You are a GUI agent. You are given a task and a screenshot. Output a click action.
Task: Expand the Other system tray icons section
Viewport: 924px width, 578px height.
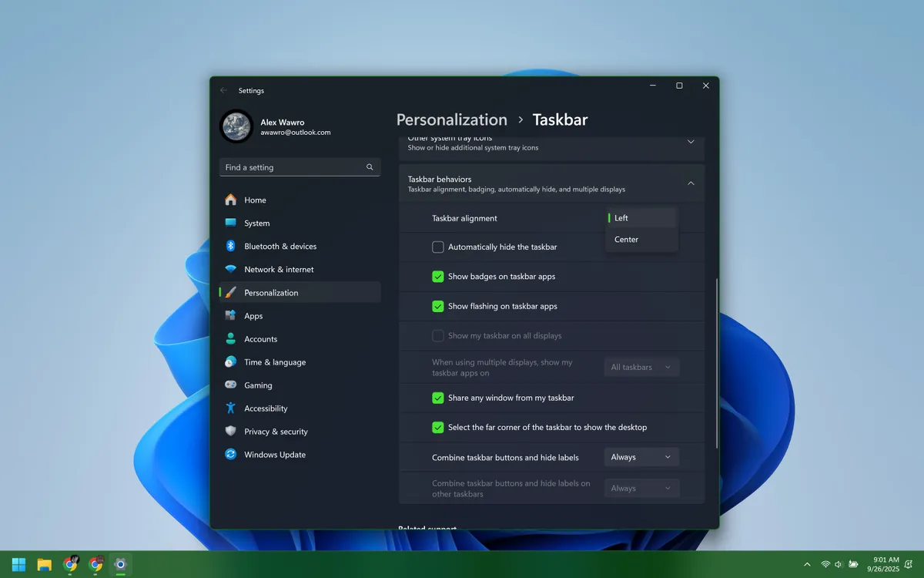coord(691,142)
